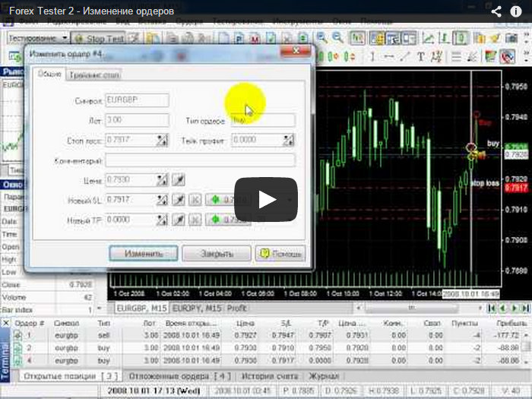Click the Новый SL stepper arrows

tap(162, 200)
